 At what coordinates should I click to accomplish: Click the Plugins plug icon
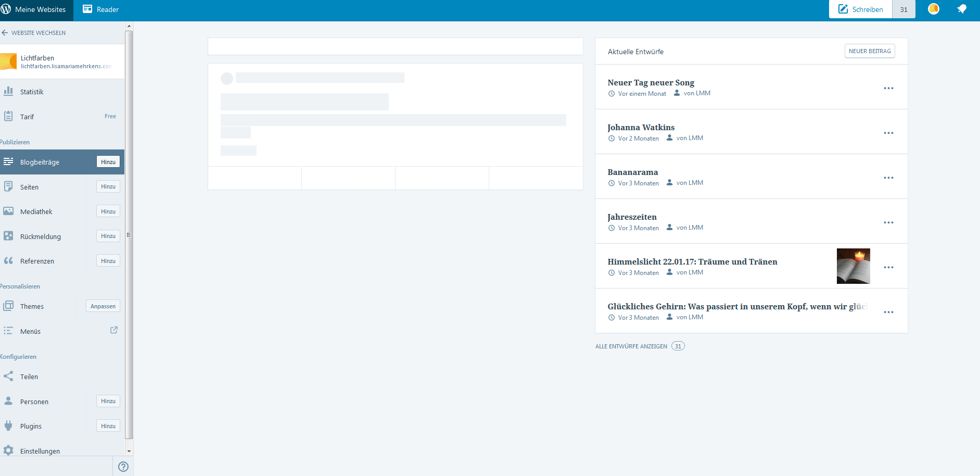pos(8,425)
